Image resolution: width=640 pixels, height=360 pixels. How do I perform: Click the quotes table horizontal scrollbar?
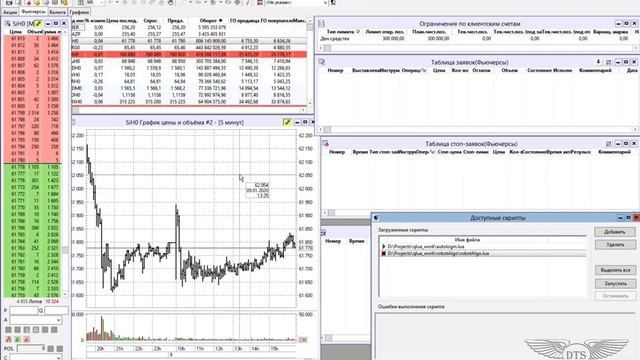coord(189,110)
